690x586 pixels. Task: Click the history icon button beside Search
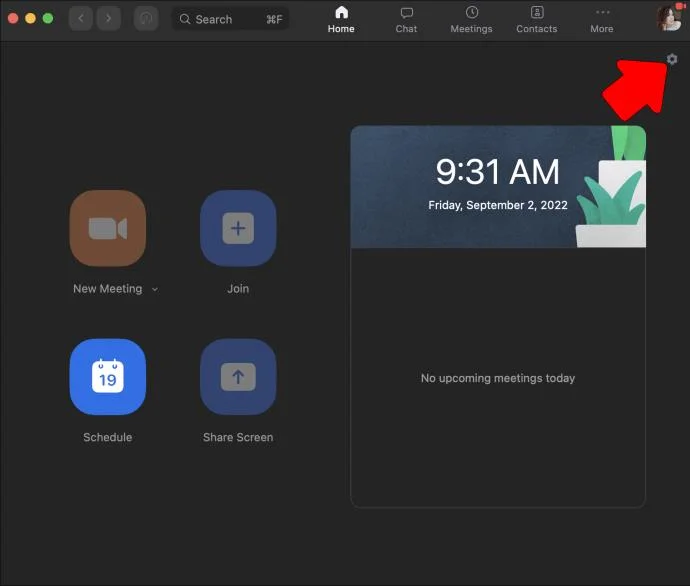point(146,18)
